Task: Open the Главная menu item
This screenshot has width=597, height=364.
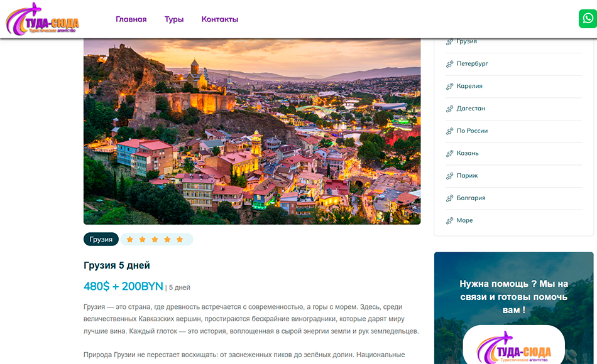Action: [x=131, y=19]
